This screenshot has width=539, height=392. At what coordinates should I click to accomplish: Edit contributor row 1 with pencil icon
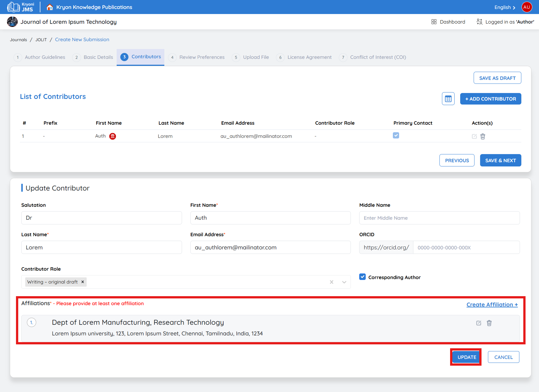coord(474,136)
